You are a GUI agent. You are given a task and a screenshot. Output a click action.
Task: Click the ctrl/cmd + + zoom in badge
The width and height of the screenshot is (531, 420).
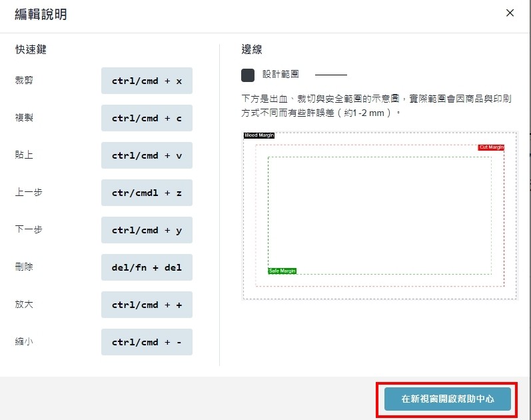(147, 305)
